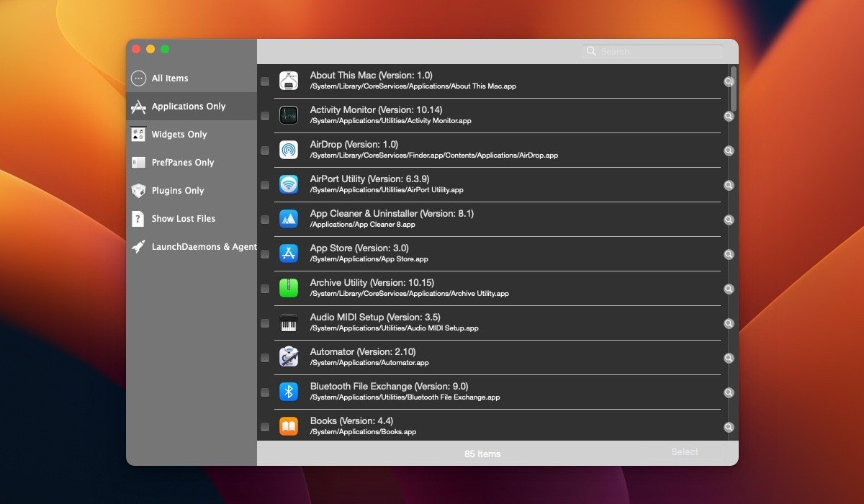
Task: Show Lost Files from sidebar
Action: click(183, 219)
